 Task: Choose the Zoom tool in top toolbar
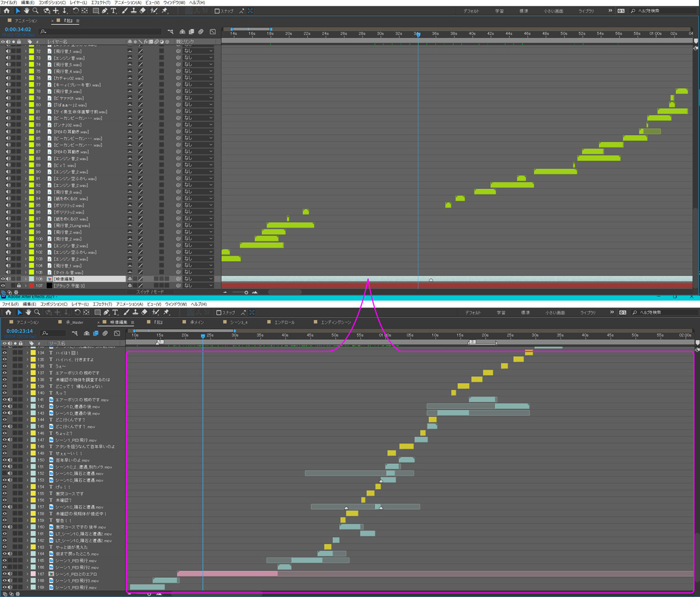35,11
